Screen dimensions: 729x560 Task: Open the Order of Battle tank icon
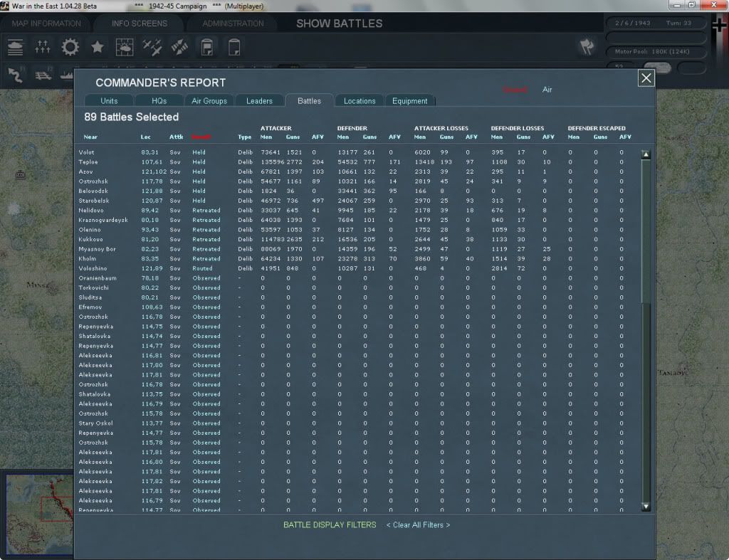click(x=16, y=47)
